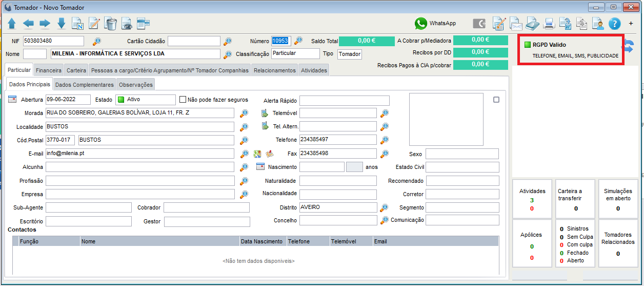Sort contacts by the Função column header

[x=49, y=241]
